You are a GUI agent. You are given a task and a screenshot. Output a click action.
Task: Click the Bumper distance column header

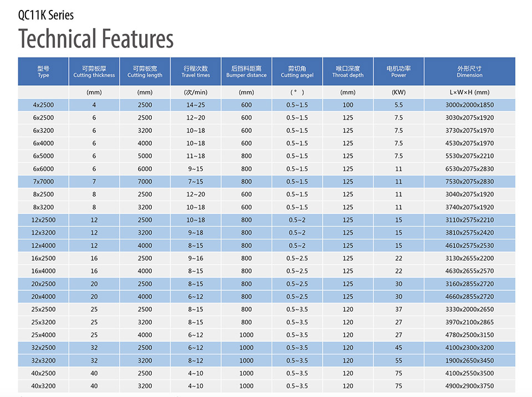[x=246, y=71]
